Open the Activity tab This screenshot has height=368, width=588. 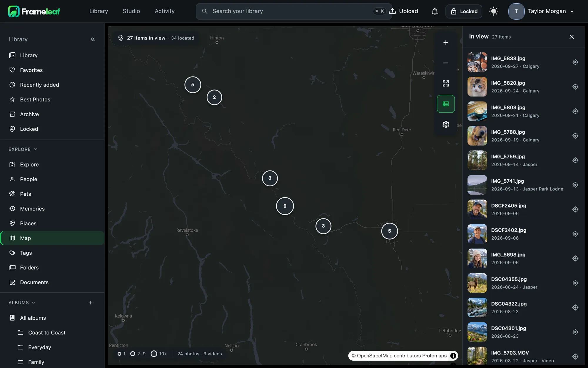point(164,11)
